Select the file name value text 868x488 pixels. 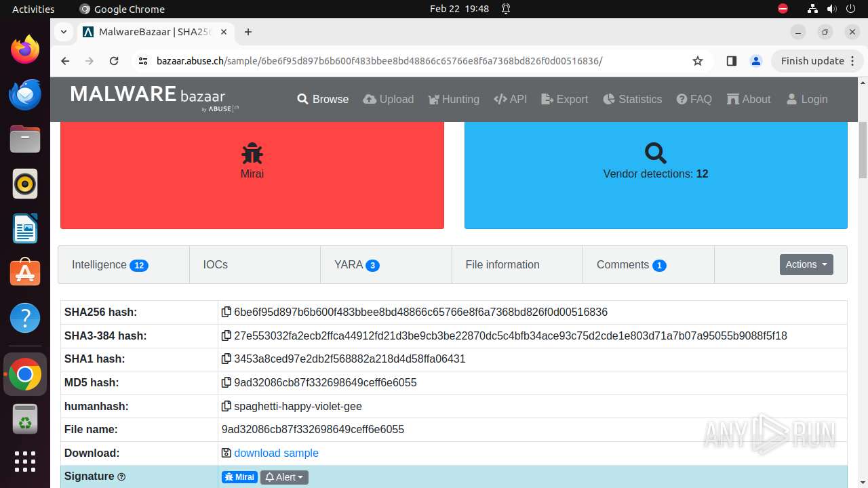click(x=313, y=430)
